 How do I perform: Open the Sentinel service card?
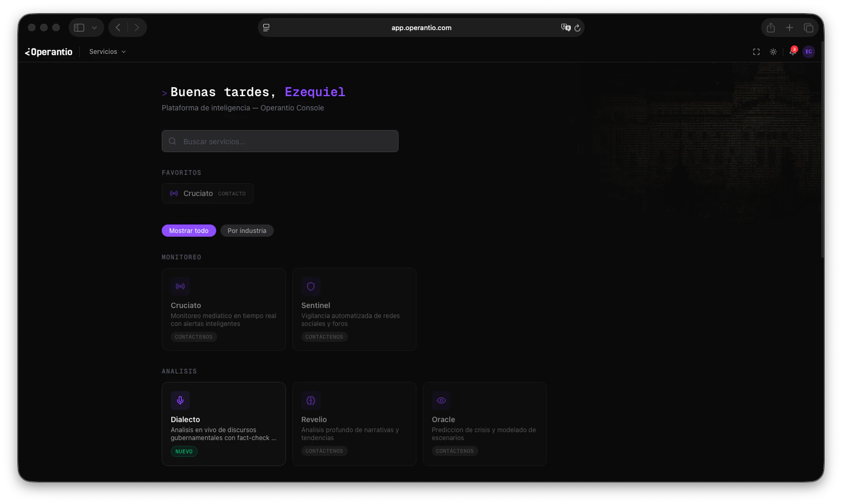[x=354, y=309]
